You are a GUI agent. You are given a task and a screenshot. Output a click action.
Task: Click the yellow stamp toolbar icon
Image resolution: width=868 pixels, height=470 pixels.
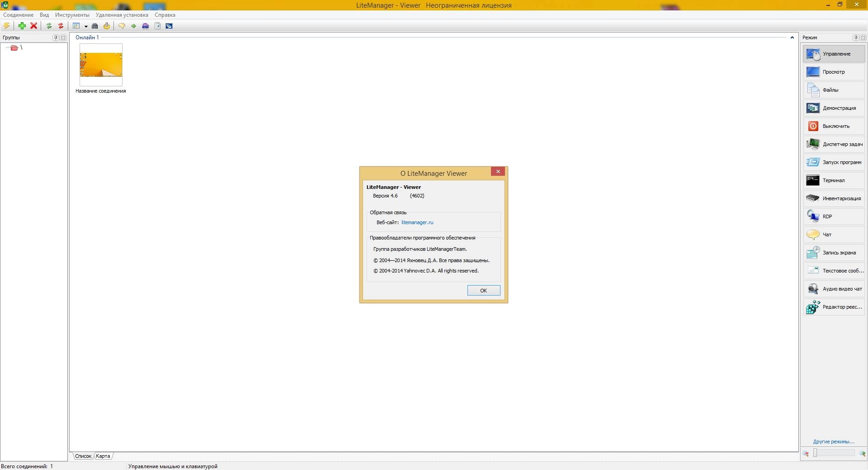click(107, 26)
